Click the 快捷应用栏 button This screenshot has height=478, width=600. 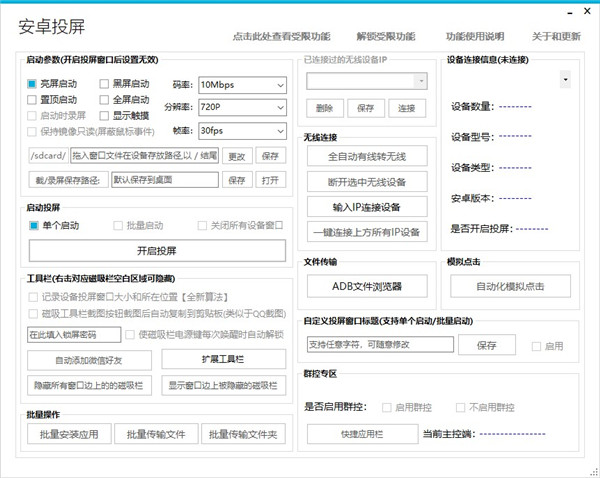click(x=362, y=434)
